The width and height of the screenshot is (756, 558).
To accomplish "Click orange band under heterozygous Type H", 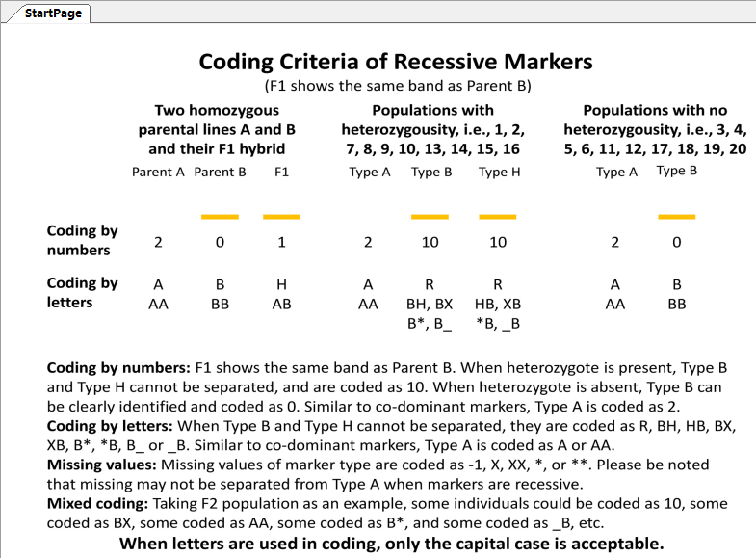I will click(498, 217).
